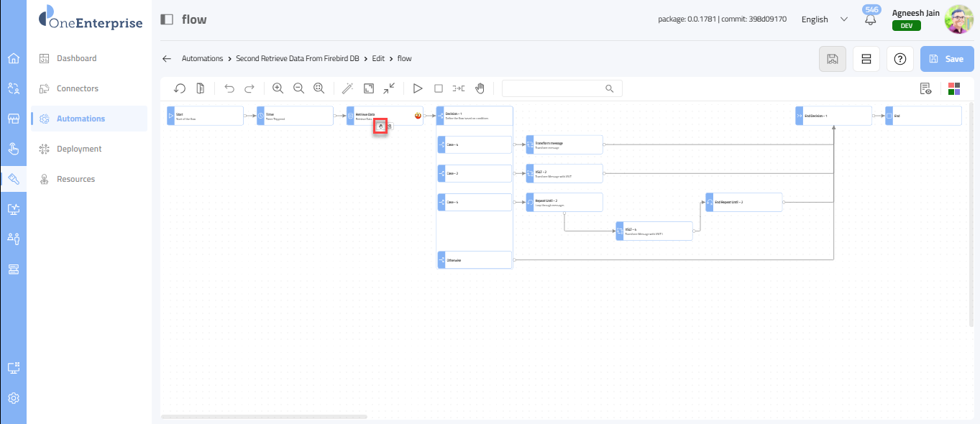This screenshot has height=424, width=980.
Task: Click the Automations breadcrumb link
Action: pyautogui.click(x=202, y=58)
